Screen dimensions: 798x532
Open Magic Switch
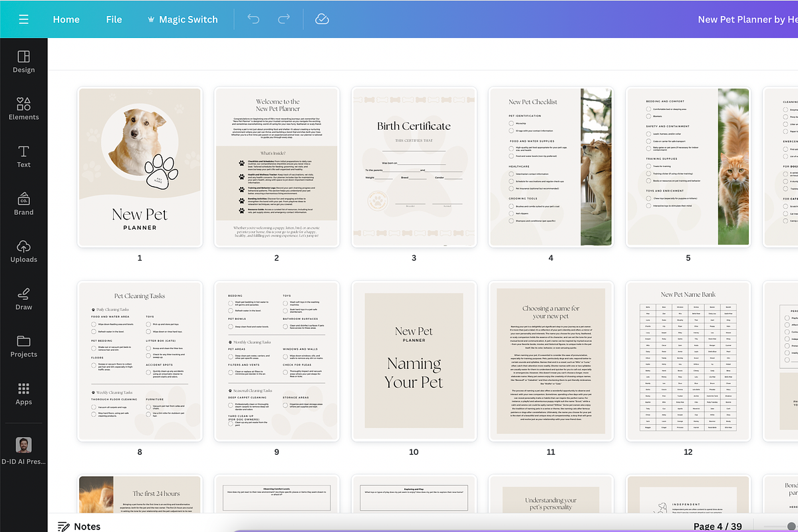(182, 19)
